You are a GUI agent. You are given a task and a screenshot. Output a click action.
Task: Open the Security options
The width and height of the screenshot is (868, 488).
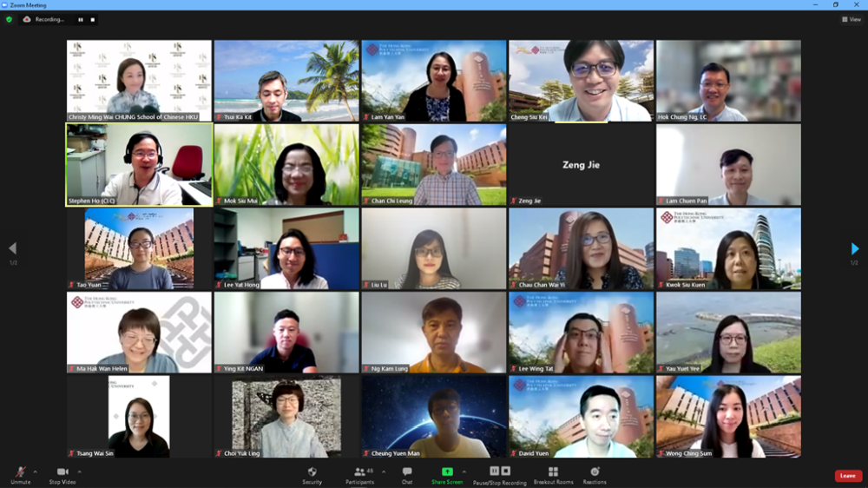(312, 473)
